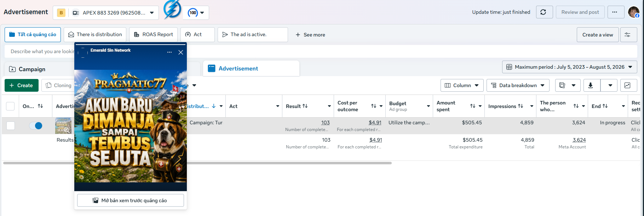Screen dimensions: 644x216
Task: Click Utilize the camp budget cell
Action: (409, 123)
